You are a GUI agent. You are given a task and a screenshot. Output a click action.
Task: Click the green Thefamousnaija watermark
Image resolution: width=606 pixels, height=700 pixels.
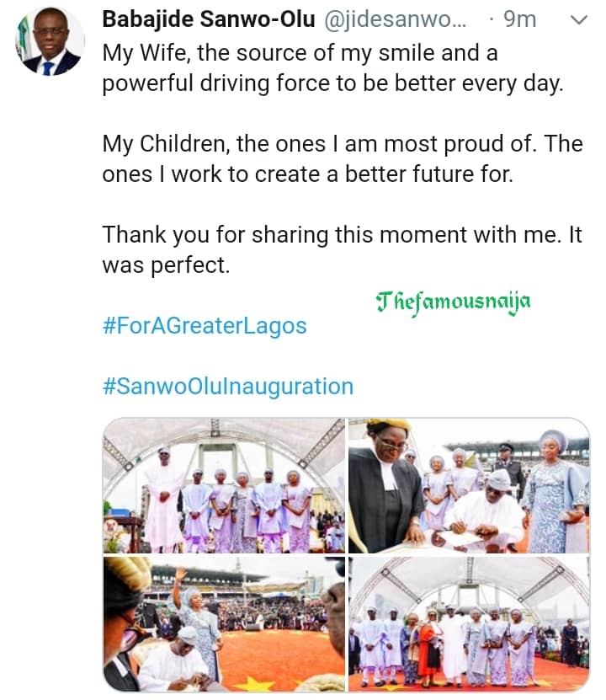click(x=454, y=301)
